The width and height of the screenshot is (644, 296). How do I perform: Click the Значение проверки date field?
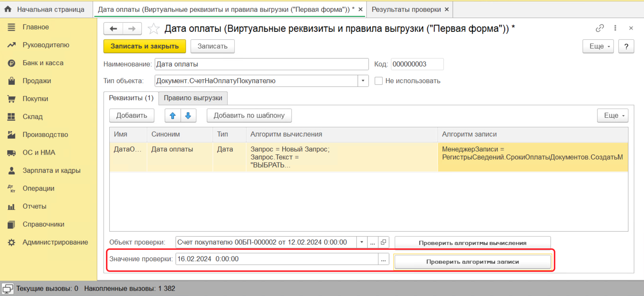[277, 259]
